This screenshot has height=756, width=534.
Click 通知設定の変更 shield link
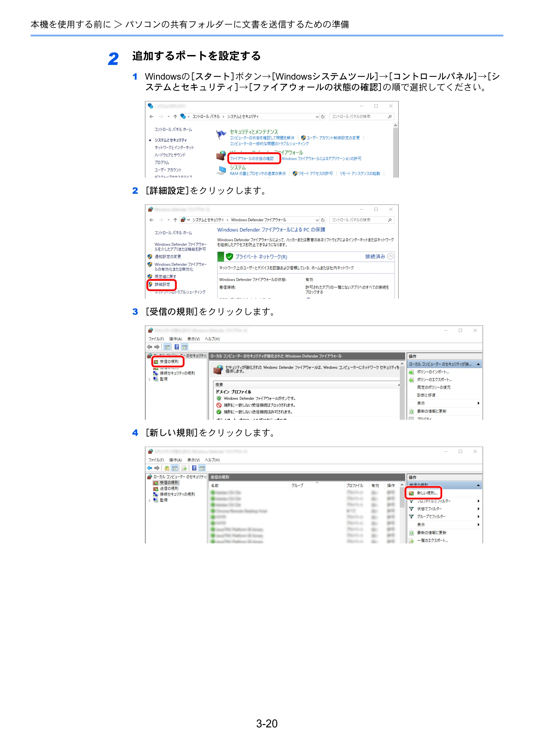pyautogui.click(x=168, y=257)
